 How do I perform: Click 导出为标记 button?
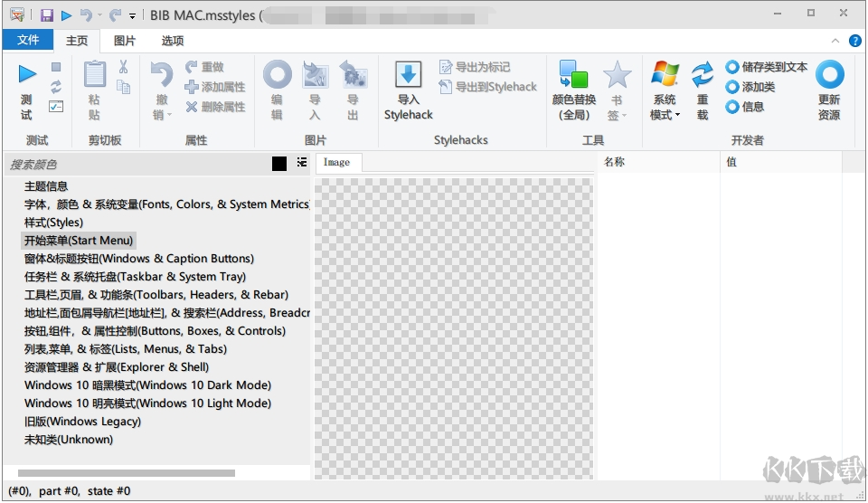point(475,67)
